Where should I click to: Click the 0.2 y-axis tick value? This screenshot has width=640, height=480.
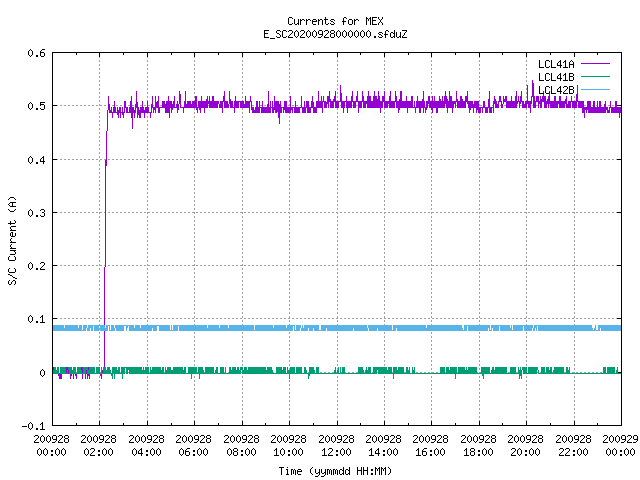(36, 266)
